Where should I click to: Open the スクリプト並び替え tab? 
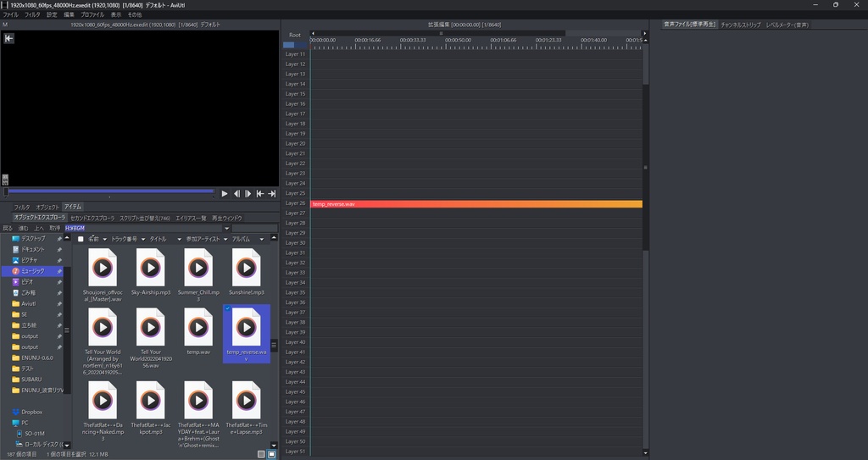pyautogui.click(x=145, y=218)
